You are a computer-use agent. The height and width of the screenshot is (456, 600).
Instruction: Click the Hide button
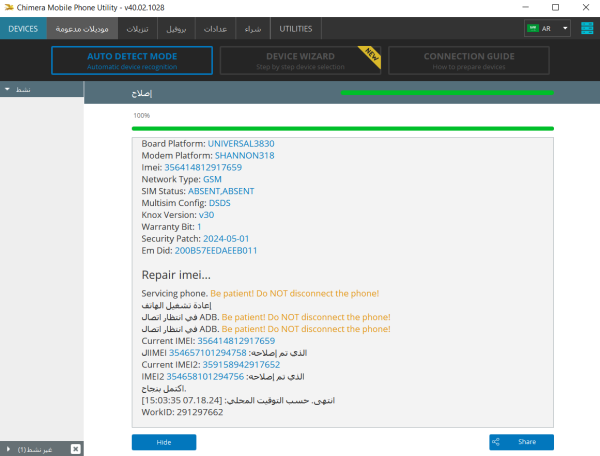164,442
